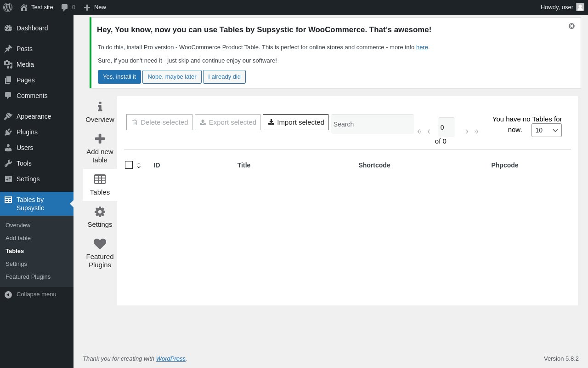The width and height of the screenshot is (588, 368).
Task: Open the user avatar in top bar
Action: pyautogui.click(x=580, y=7)
